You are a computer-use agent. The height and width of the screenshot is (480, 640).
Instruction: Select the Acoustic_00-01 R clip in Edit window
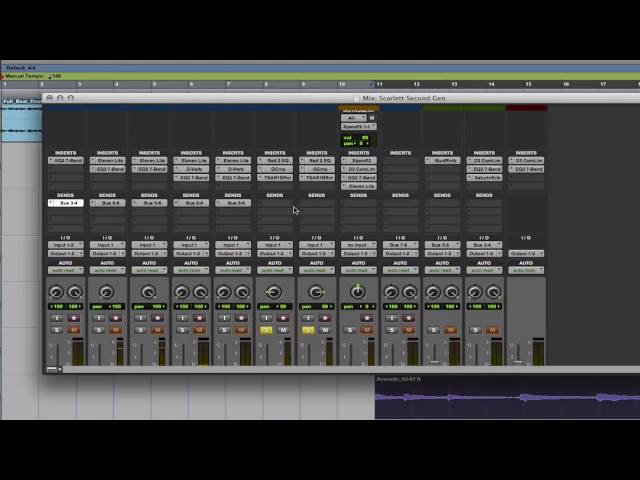pyautogui.click(x=507, y=397)
